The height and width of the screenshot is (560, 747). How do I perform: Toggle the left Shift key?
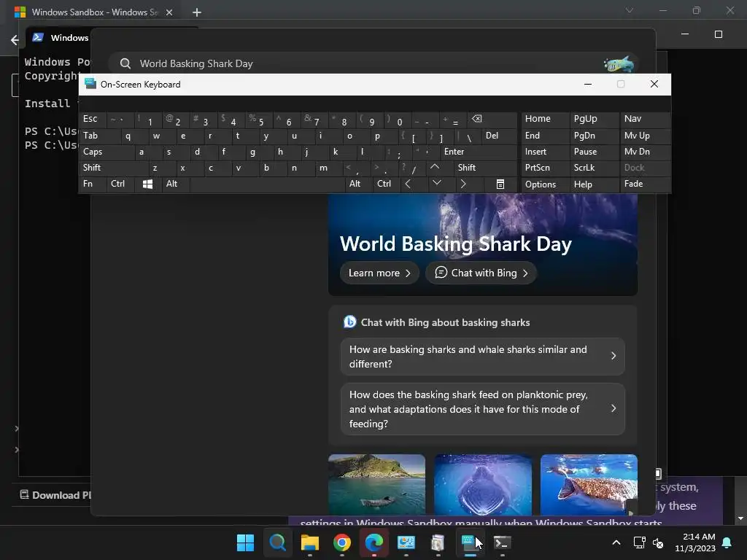(113, 168)
